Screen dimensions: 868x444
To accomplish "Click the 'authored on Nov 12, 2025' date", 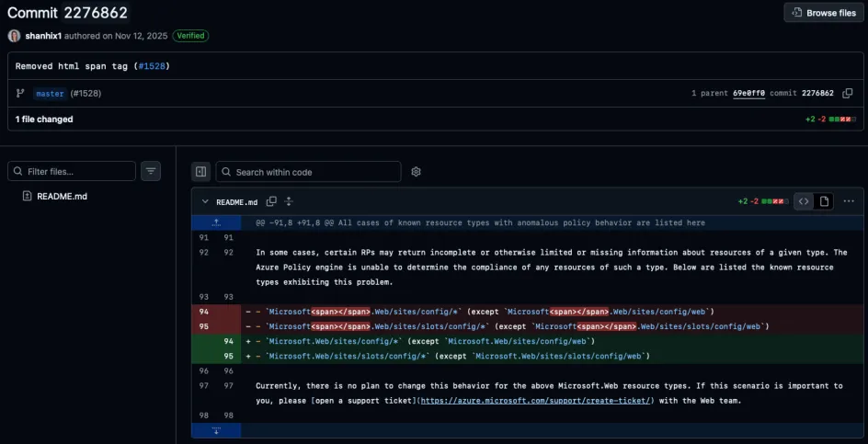I will 116,36.
